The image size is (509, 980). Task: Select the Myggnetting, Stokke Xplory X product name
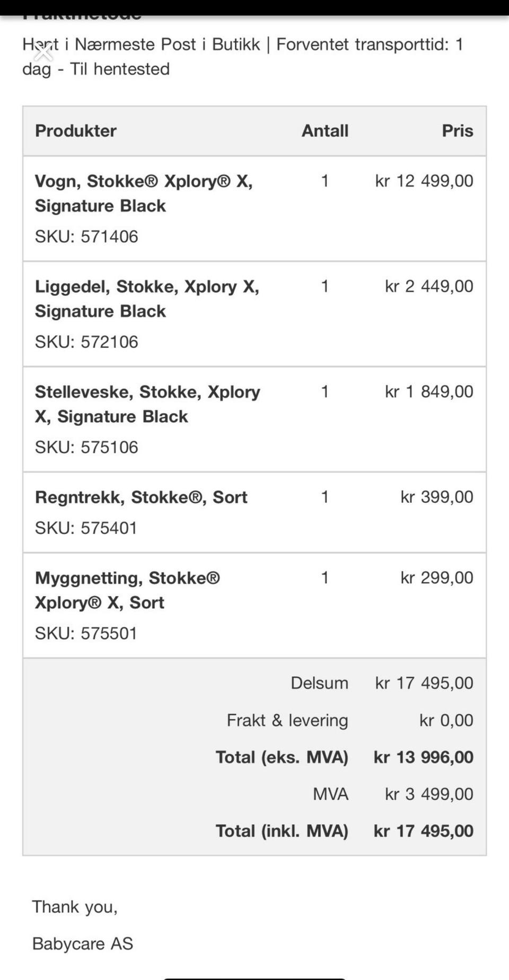tap(127, 590)
